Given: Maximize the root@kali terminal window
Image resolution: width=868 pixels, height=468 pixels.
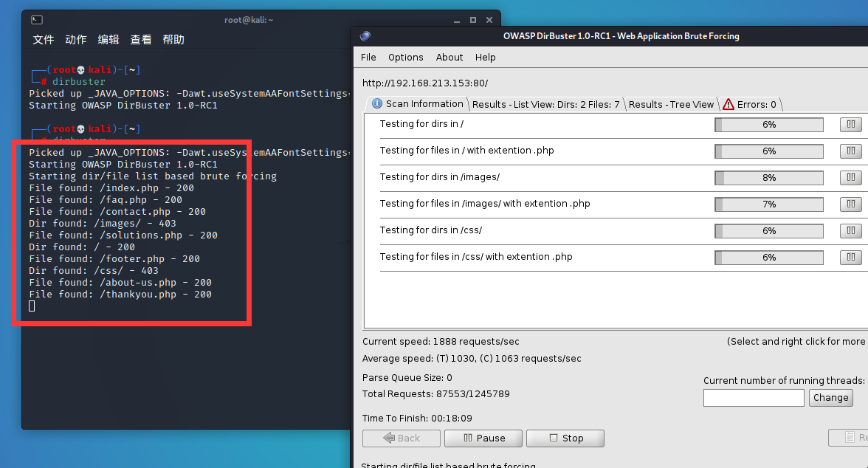Looking at the screenshot, I should [x=472, y=20].
